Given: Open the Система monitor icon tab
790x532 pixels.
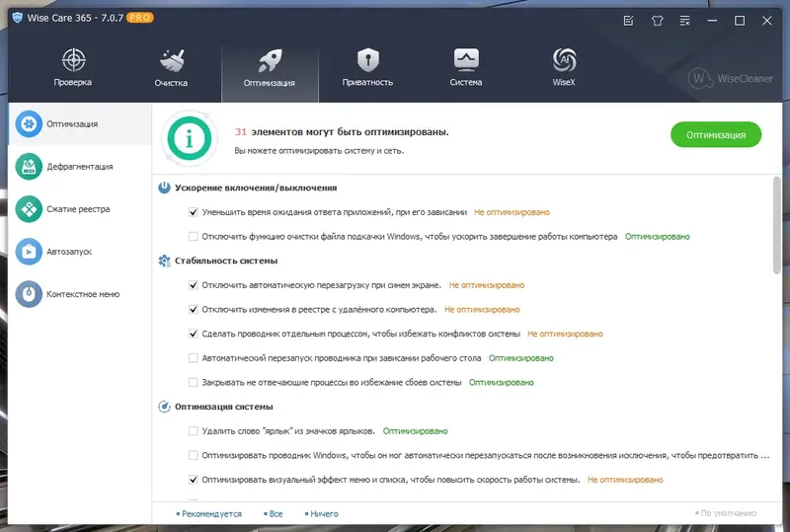Looking at the screenshot, I should click(466, 59).
